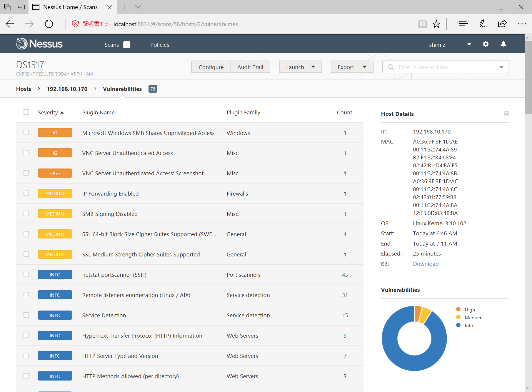Click the Nessus logo in header
The width and height of the screenshot is (532, 392).
[39, 44]
